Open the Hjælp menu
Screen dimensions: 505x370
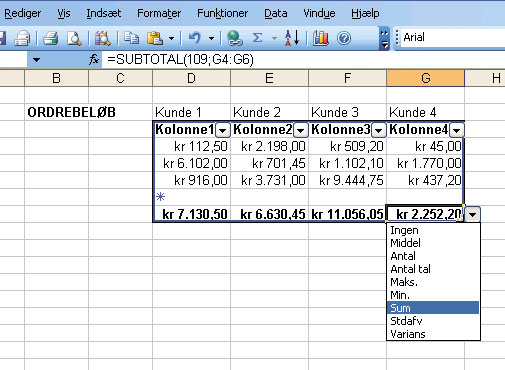365,13
